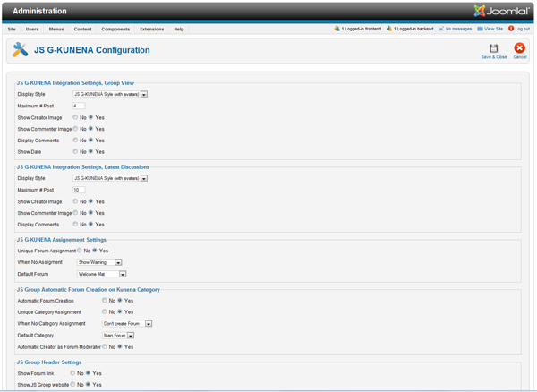
Task: Click the red Cancel icon
Action: coord(519,48)
